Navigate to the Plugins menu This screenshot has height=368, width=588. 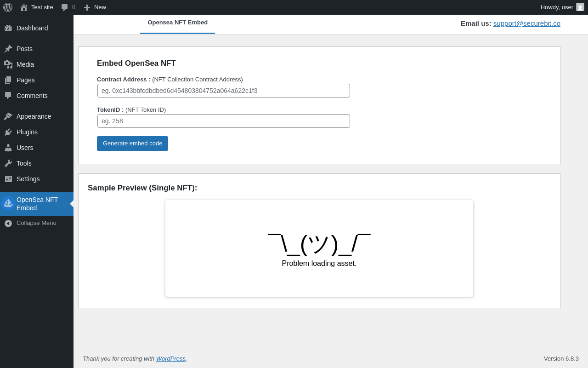37,132
